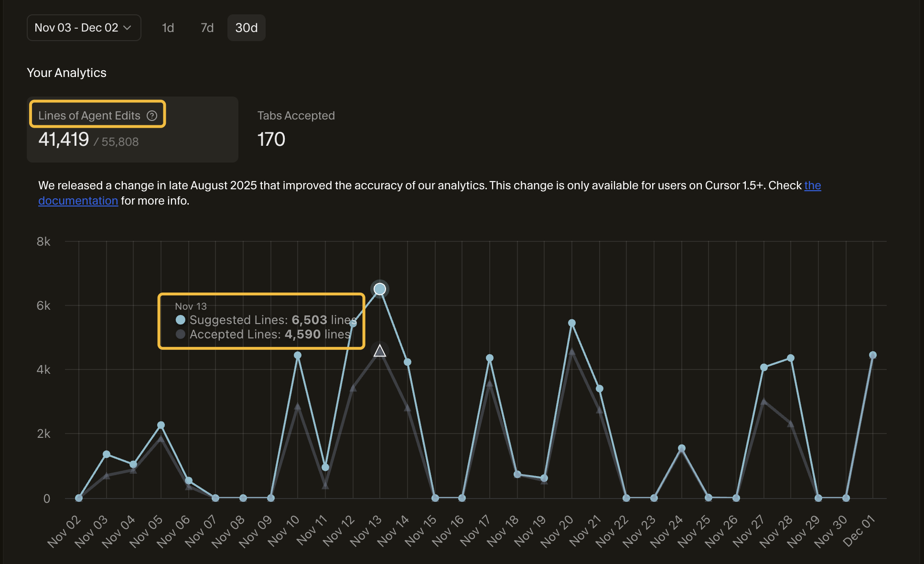This screenshot has width=924, height=564.
Task: Select the 30d time range
Action: [x=246, y=28]
